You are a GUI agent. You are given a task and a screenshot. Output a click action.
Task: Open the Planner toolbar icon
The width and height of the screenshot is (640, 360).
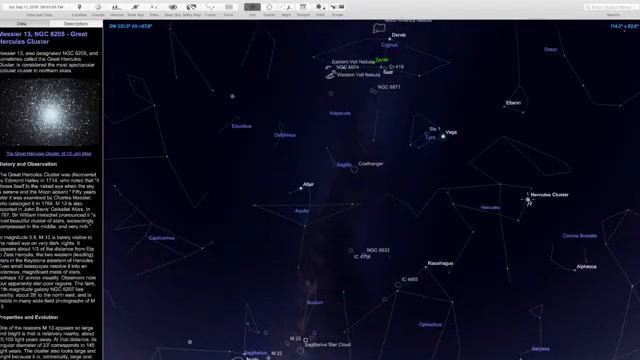(303, 7)
